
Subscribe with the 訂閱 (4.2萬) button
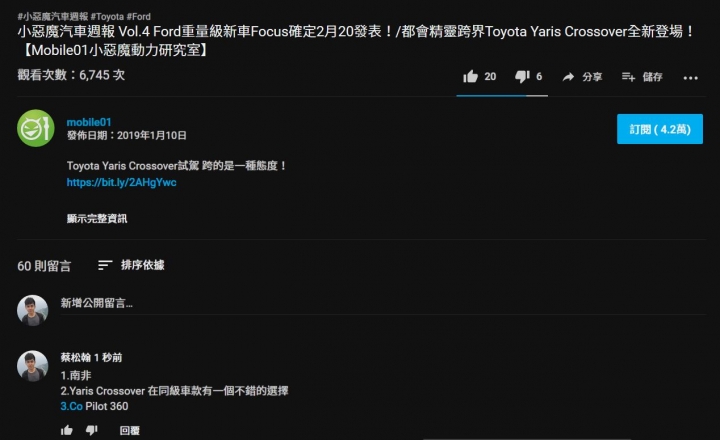pyautogui.click(x=659, y=129)
